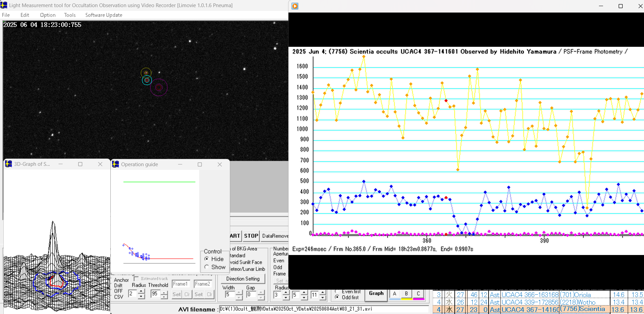
Task: Select the Hide radio button under Control
Action: [207, 259]
